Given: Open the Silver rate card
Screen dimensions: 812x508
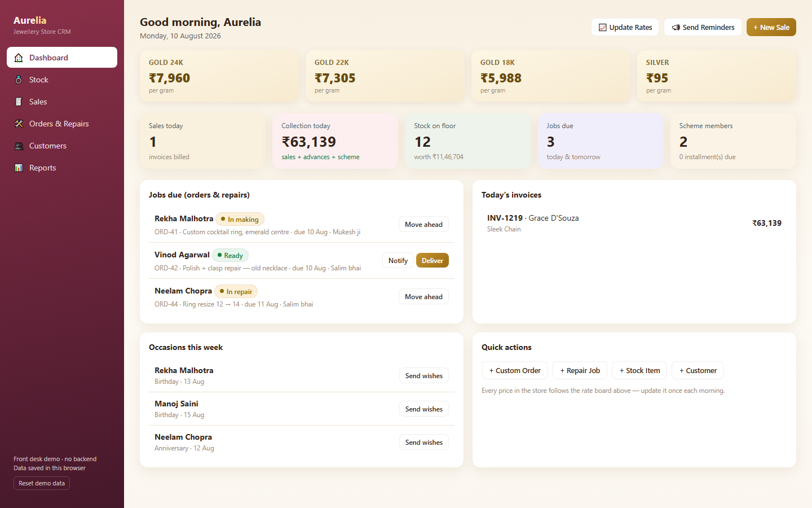Looking at the screenshot, I should 717,76.
